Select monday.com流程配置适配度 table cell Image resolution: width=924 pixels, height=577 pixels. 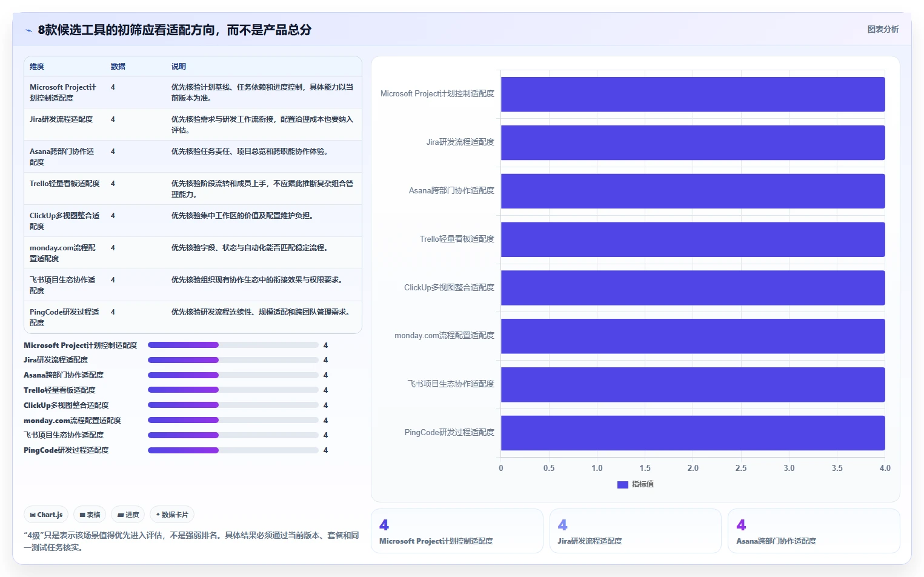pyautogui.click(x=63, y=253)
